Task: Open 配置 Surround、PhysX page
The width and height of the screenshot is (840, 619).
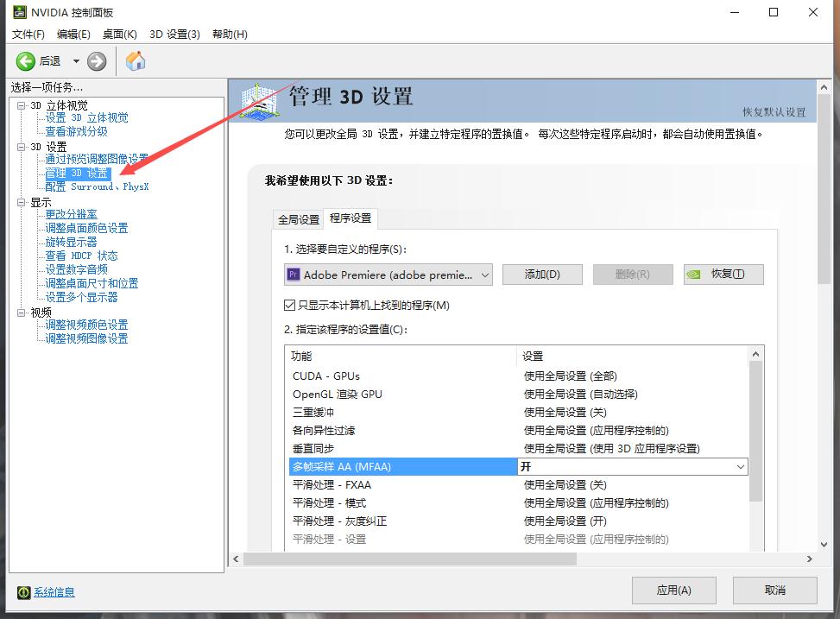Action: (x=97, y=186)
